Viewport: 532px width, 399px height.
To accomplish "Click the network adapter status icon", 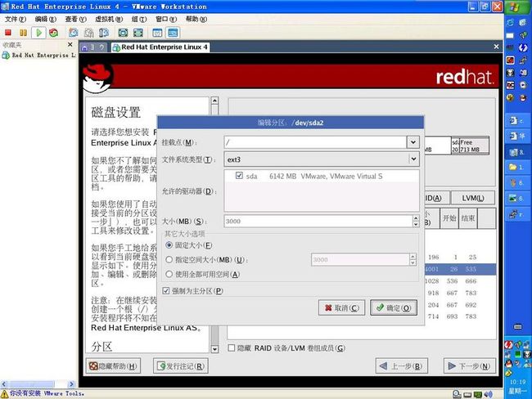I will coord(478,394).
